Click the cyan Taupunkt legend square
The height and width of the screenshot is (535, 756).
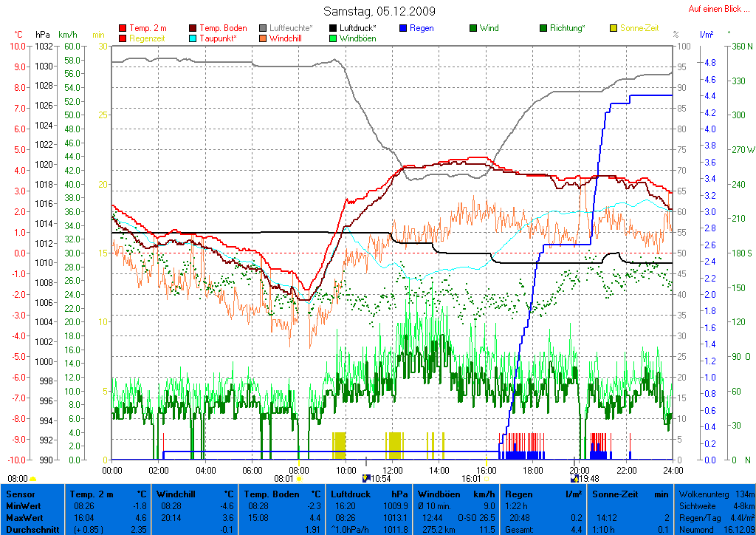pyautogui.click(x=194, y=38)
